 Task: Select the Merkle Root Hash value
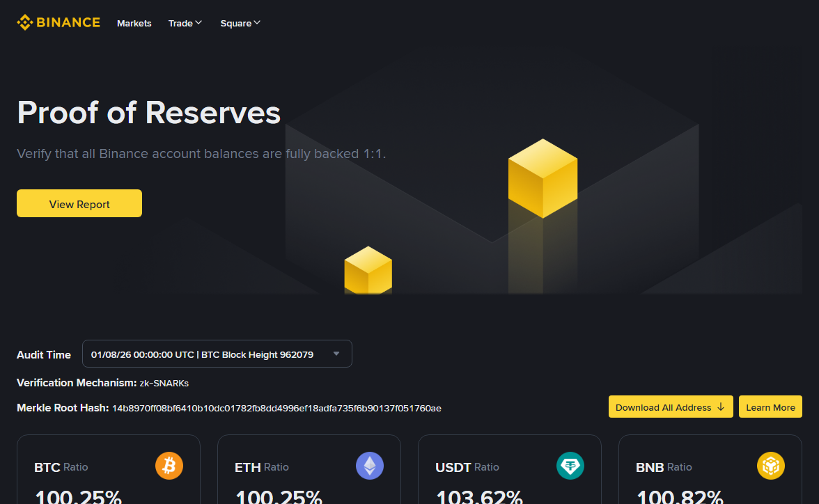coord(277,409)
